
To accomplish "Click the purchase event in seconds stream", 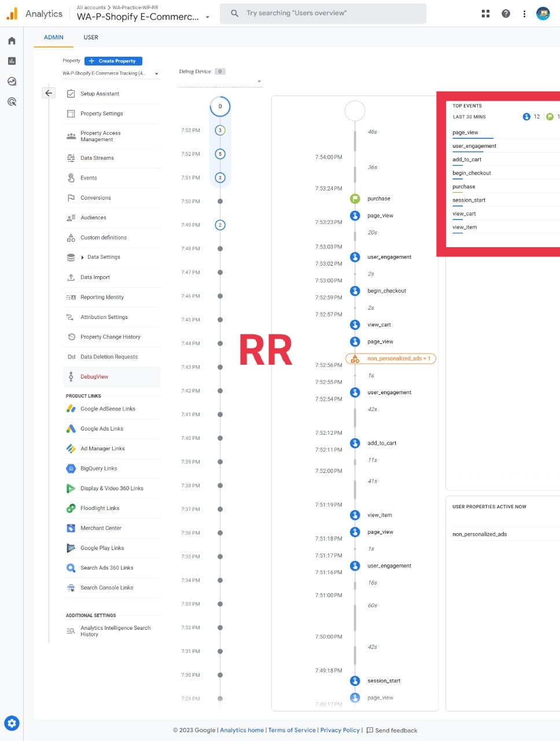I will 378,199.
